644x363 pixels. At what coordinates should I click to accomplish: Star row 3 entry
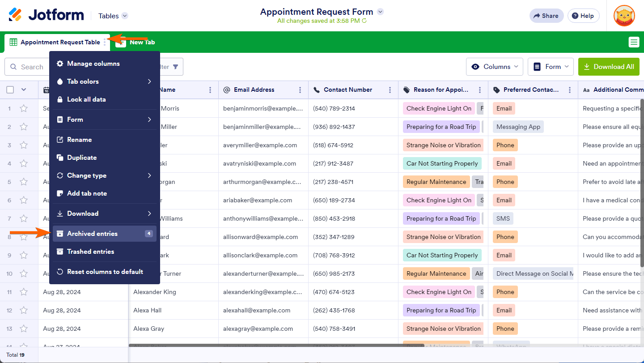coord(24,145)
